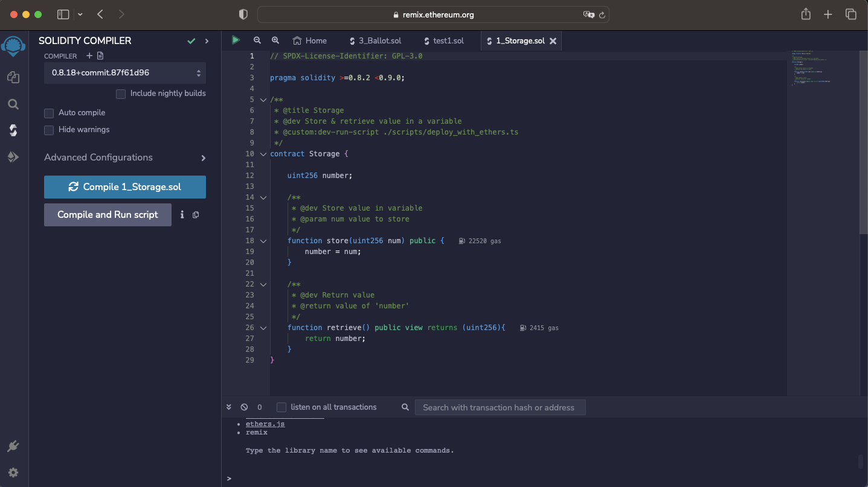Close the 1_Storage.sol tab
This screenshot has width=868, height=487.
pyautogui.click(x=553, y=41)
